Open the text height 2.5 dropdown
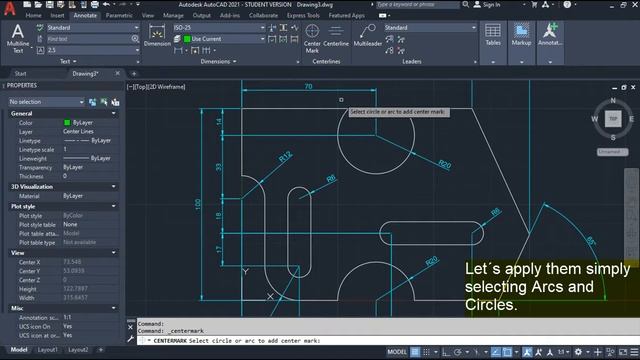 point(93,50)
